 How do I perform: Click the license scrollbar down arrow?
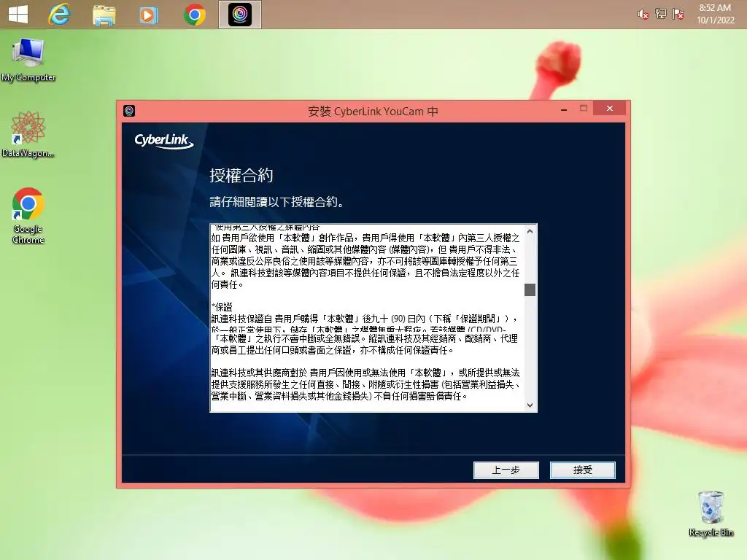click(x=530, y=405)
